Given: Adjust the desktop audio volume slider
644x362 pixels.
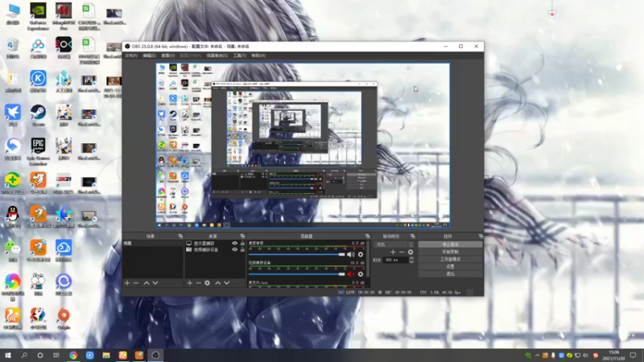Looking at the screenshot, I should (x=296, y=254).
